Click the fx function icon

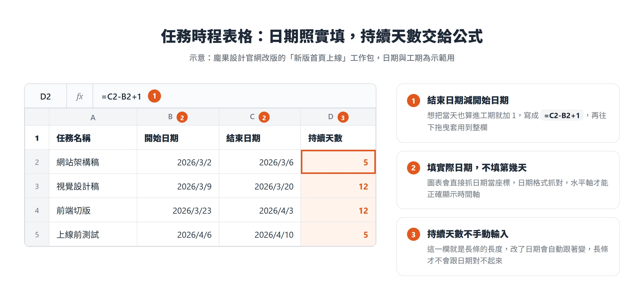tap(79, 97)
